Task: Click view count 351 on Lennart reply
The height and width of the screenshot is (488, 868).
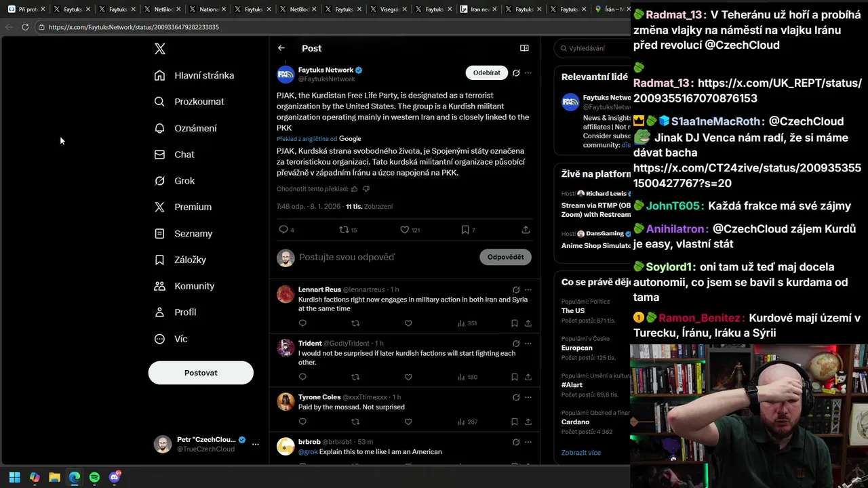Action: click(468, 323)
